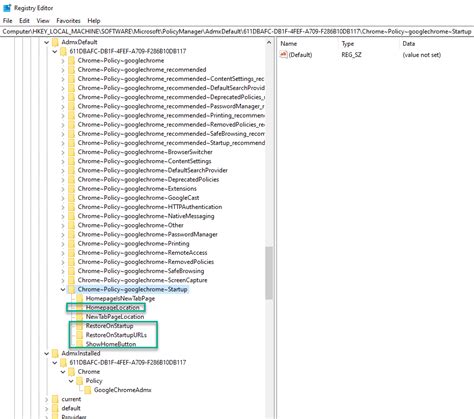Screen dimensions: 474x419
Task: Select folder icon of googlechrome~ContentSettings
Action: [71, 161]
